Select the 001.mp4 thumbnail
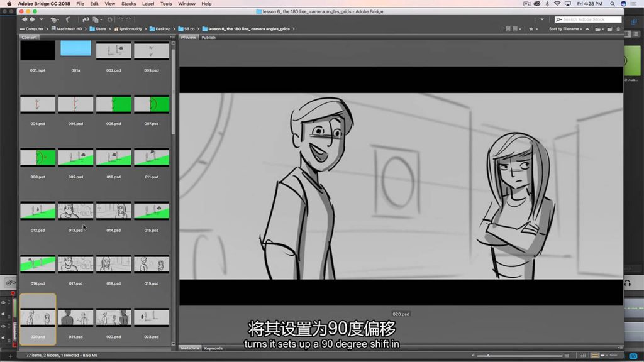Screen dimensions: 644x362 click(x=38, y=51)
